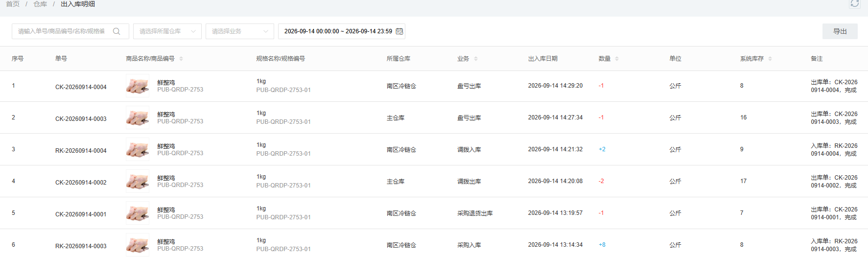Screen dimensions: 868x257
Task: Click the search magnifier icon
Action: coord(117,31)
